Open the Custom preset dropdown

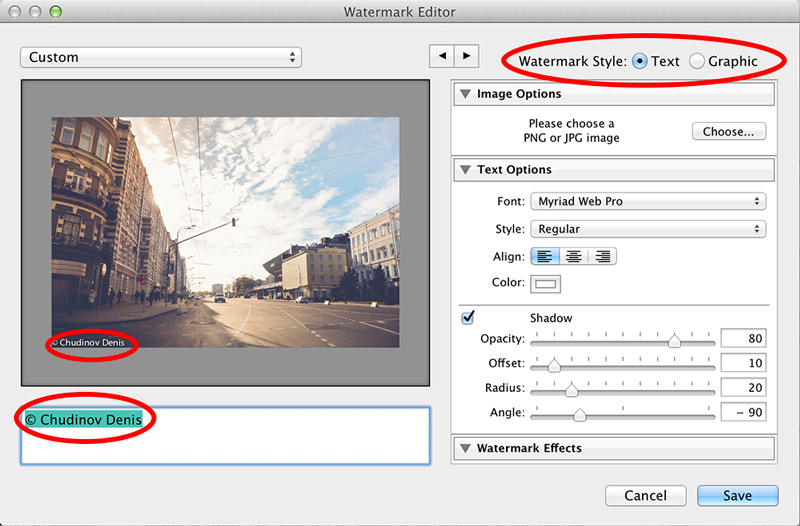[161, 57]
